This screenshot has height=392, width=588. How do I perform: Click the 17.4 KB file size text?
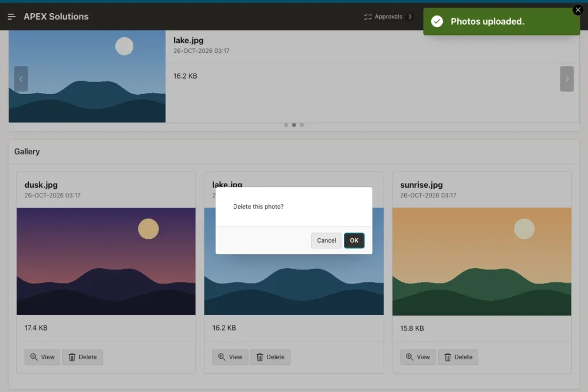tap(36, 328)
